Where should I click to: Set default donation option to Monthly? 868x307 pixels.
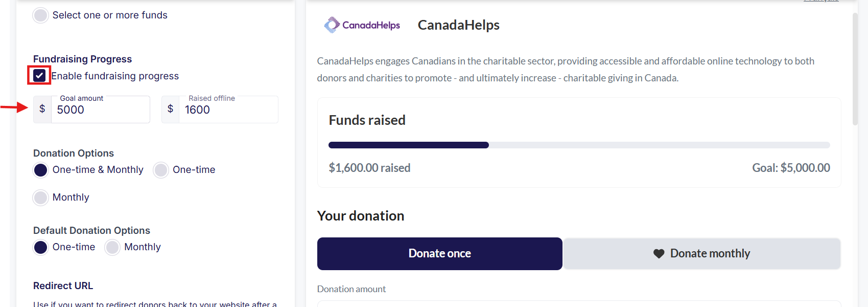112,247
